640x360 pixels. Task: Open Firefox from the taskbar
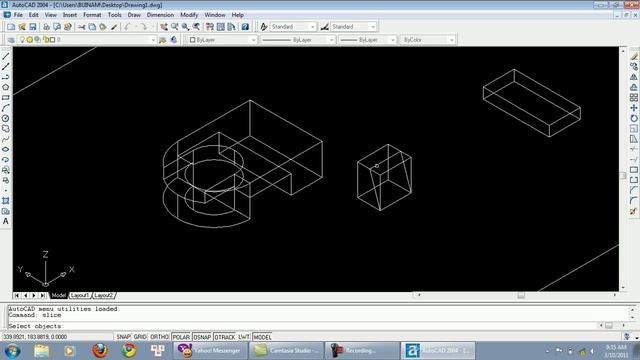pyautogui.click(x=100, y=351)
